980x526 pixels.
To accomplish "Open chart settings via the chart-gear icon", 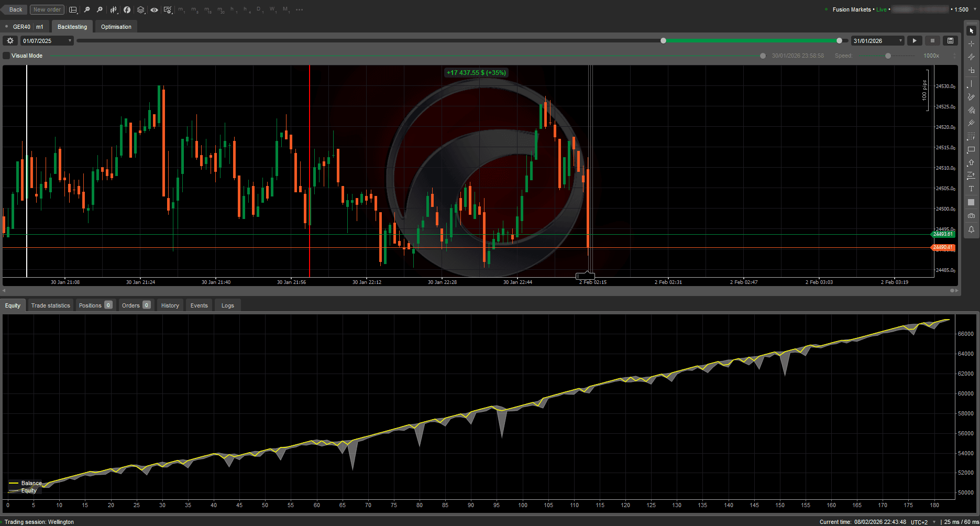I will click(169, 9).
